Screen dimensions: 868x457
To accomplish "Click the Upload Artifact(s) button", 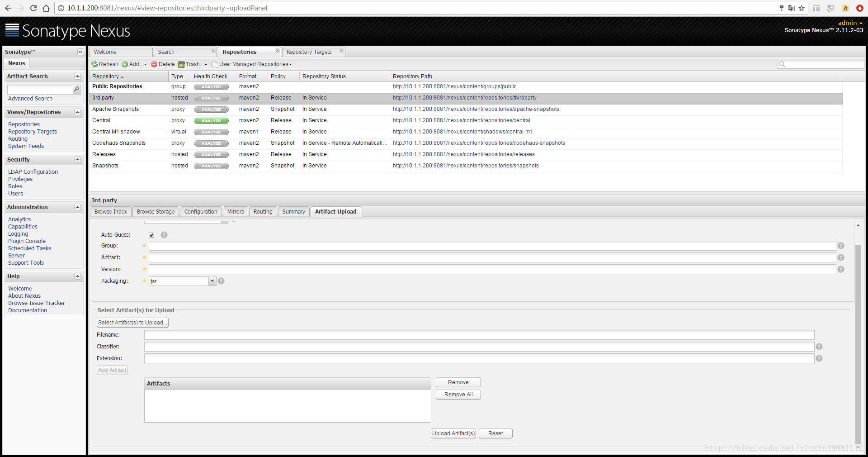I will click(x=453, y=433).
